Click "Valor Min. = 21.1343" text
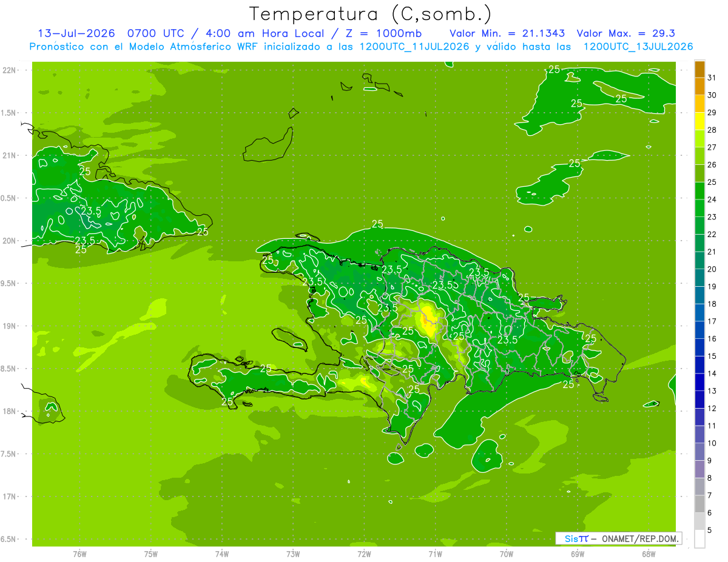This screenshot has height=562, width=728. [507, 33]
